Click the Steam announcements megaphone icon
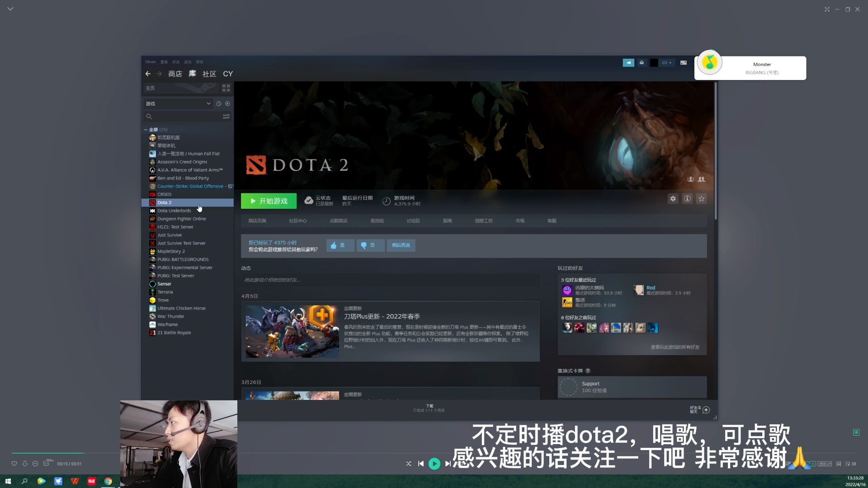This screenshot has width=868, height=488. pyautogui.click(x=628, y=63)
